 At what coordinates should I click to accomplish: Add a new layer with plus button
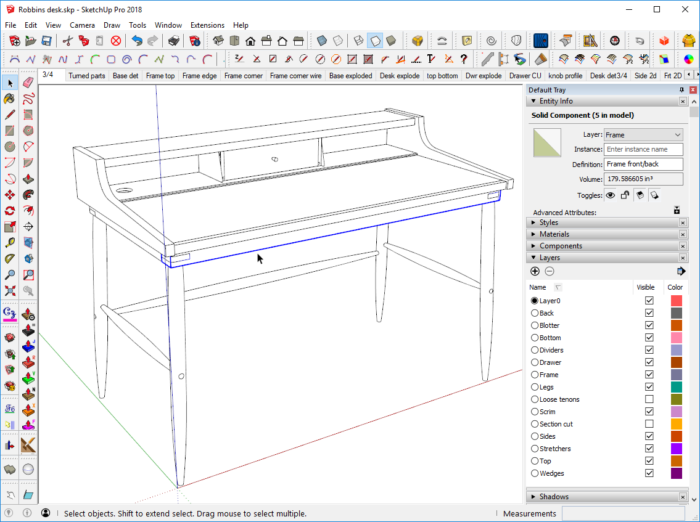click(x=535, y=271)
